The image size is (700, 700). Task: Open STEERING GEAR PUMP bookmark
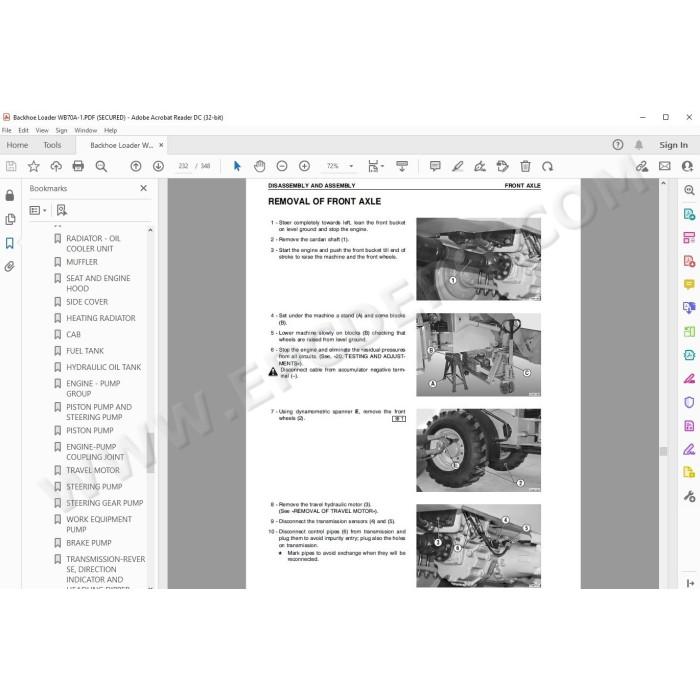coord(104,503)
